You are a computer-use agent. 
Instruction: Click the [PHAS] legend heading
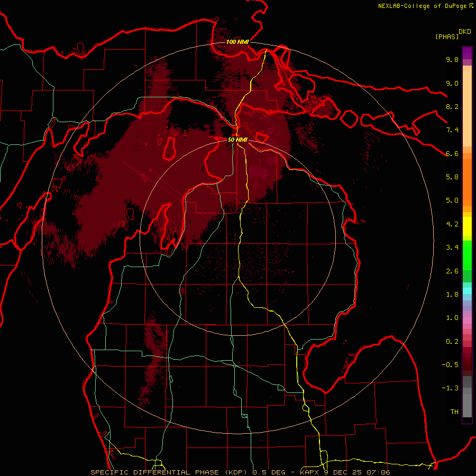click(446, 36)
